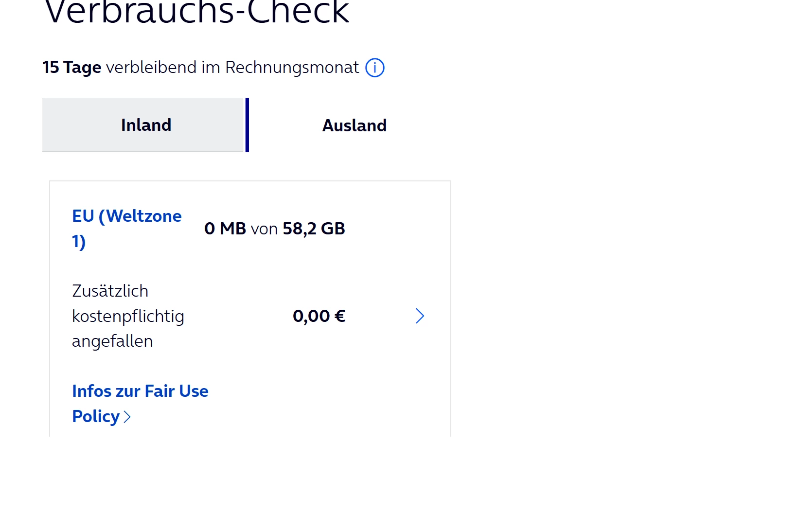Open additional charges details chevron
Image resolution: width=798 pixels, height=532 pixels.
click(420, 316)
